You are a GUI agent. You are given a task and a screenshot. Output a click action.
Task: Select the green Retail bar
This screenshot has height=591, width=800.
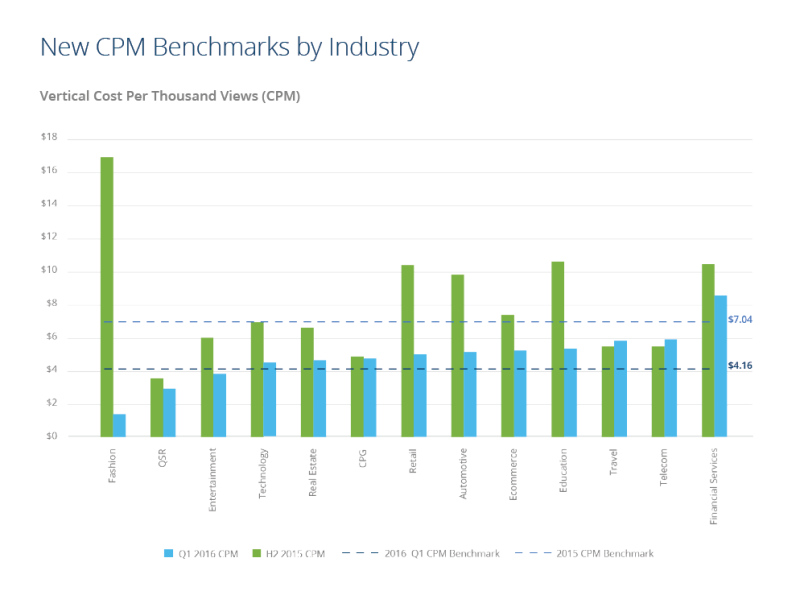coord(407,350)
